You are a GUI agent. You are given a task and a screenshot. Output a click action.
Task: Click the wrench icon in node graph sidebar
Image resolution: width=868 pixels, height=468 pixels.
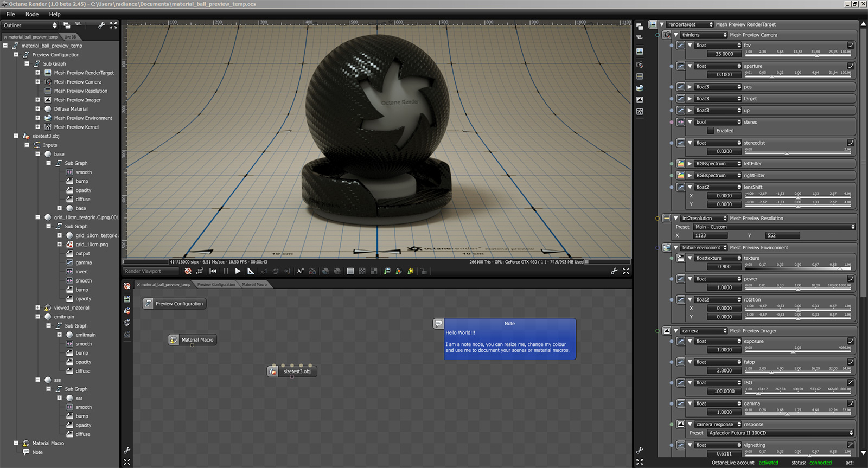127,450
